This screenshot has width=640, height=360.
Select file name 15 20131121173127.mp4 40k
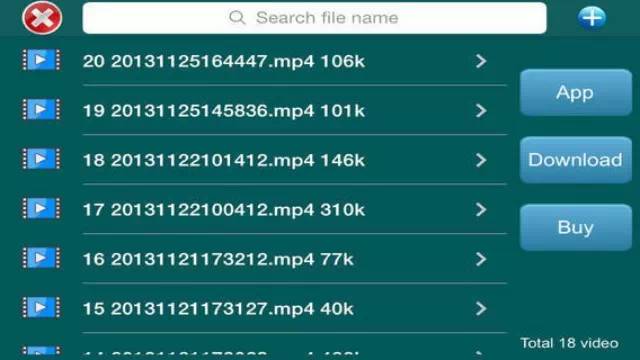click(x=218, y=309)
